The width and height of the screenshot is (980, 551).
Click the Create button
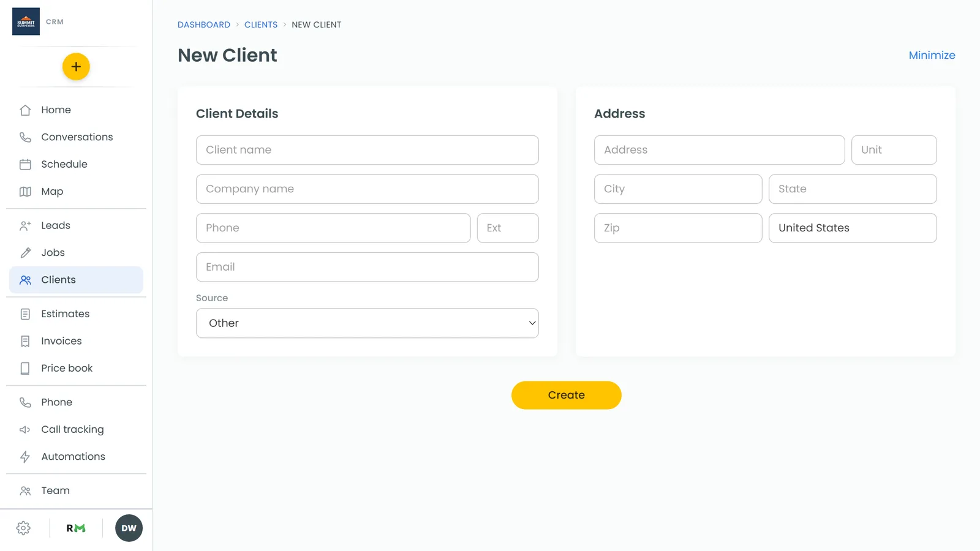coord(567,395)
